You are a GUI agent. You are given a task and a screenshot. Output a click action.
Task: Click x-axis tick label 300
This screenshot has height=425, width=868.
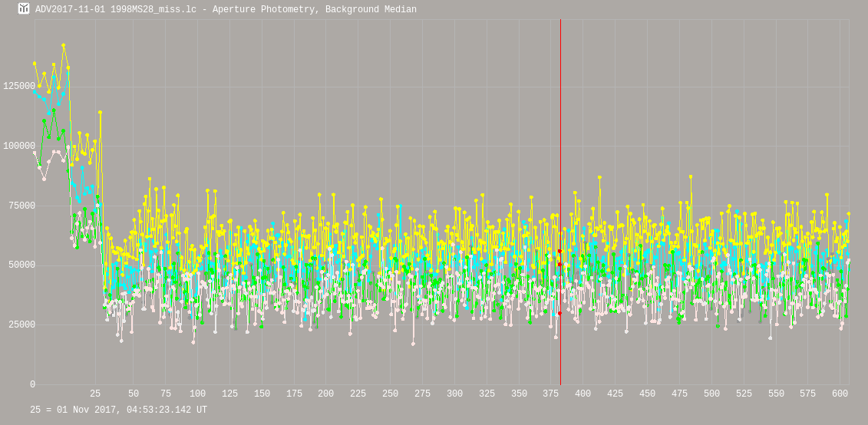(x=454, y=394)
